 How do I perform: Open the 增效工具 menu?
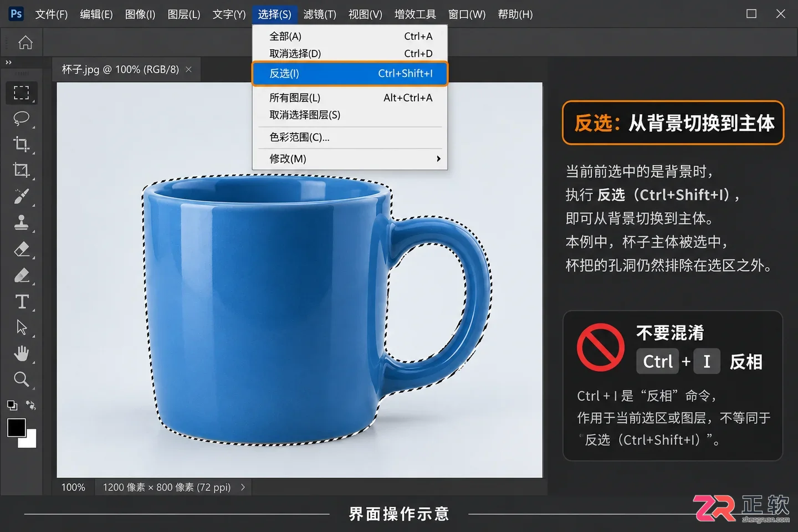415,14
